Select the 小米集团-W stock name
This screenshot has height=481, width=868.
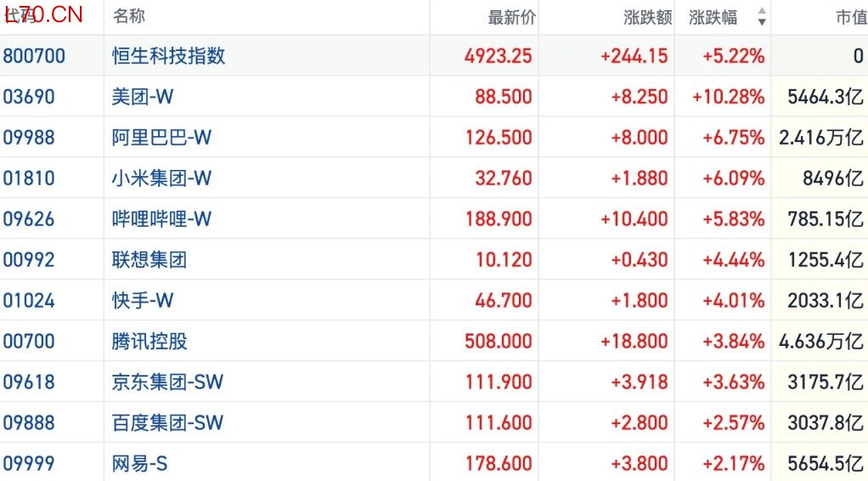[x=161, y=178]
